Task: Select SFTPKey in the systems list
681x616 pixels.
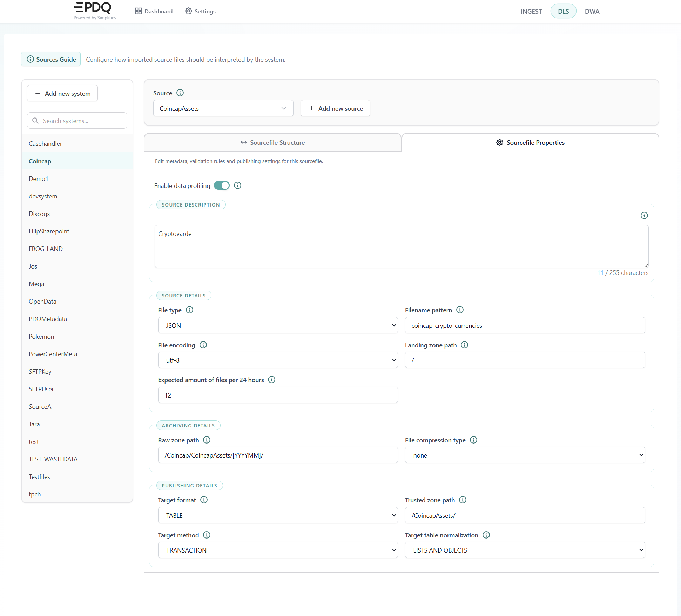Action: [x=77, y=371]
